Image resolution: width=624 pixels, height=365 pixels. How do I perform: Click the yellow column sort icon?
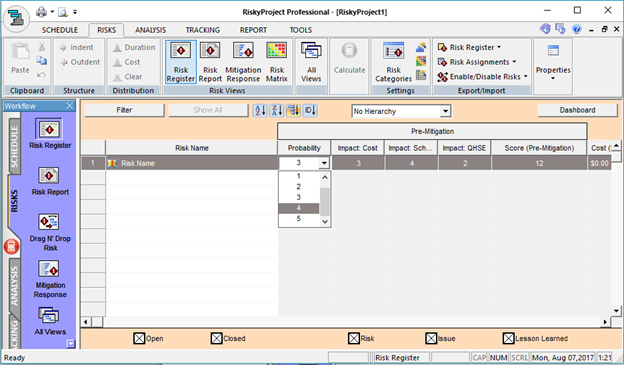(293, 110)
